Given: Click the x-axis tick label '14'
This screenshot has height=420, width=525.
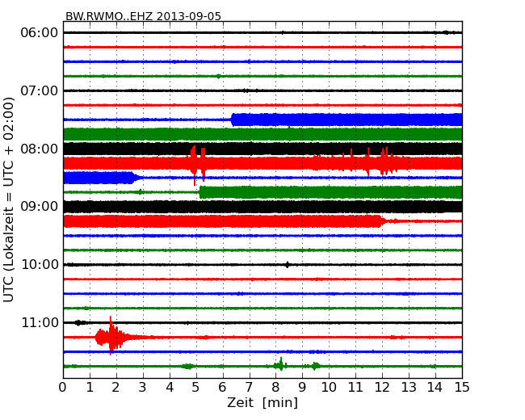Looking at the screenshot, I should point(435,388).
